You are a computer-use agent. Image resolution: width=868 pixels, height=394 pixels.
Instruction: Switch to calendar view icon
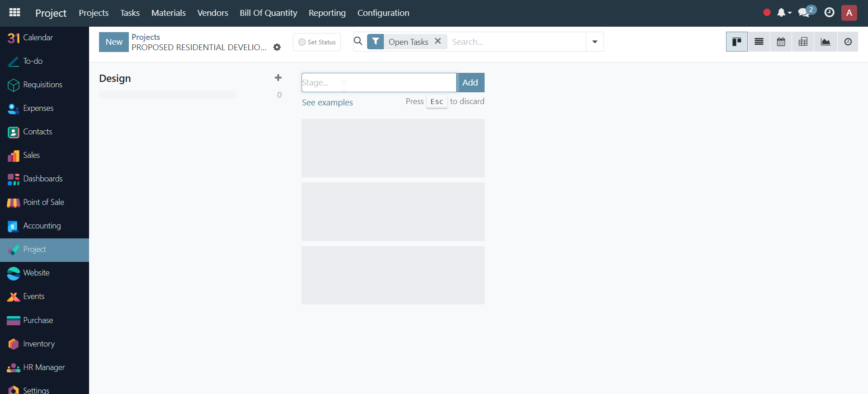781,42
